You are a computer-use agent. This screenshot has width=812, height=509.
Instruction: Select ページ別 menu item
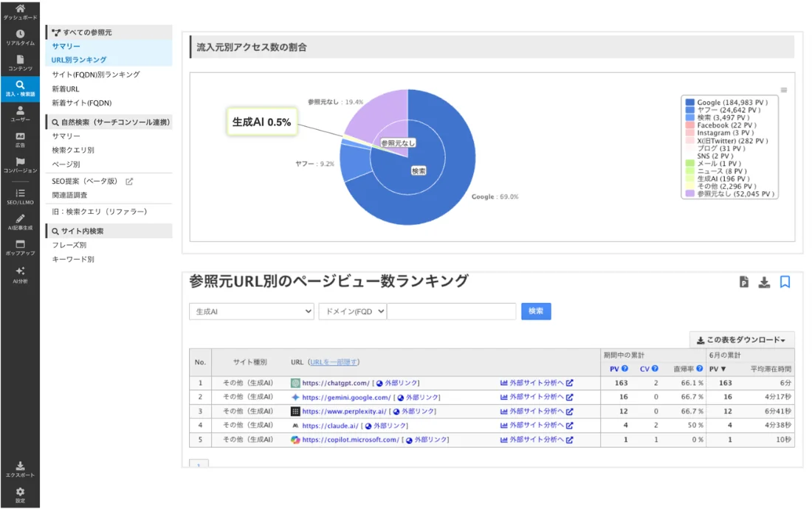pos(66,164)
